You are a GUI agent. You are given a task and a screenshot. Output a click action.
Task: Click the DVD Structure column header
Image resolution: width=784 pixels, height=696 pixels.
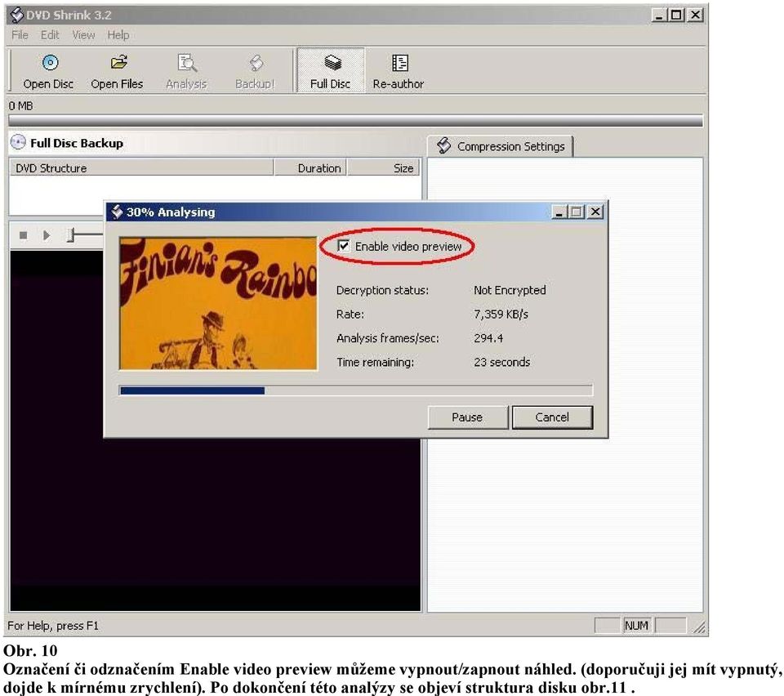click(141, 168)
